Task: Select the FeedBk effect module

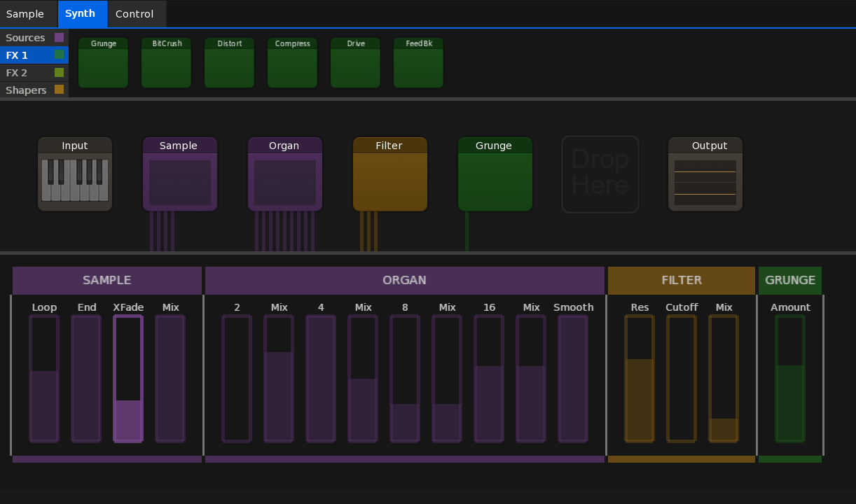Action: 418,63
